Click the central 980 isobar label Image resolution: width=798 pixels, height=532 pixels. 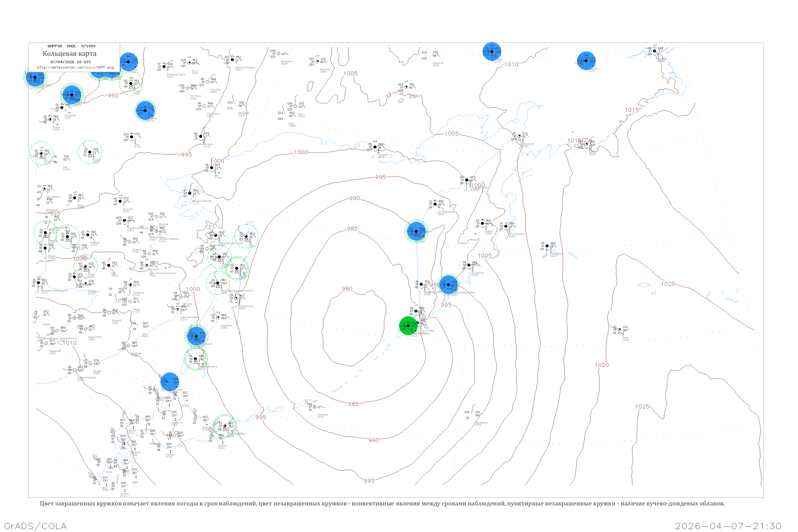(347, 289)
